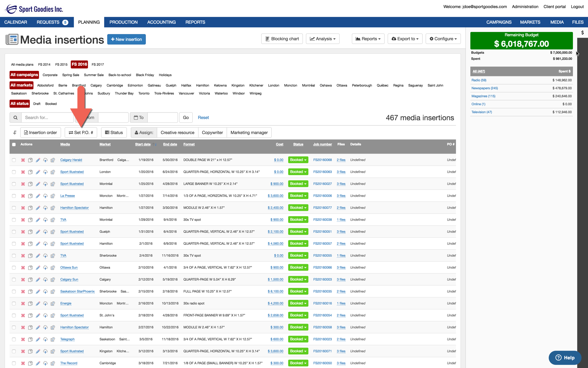Image resolution: width=588 pixels, height=368 pixels.
Task: Click the New insertion button
Action: tap(126, 40)
